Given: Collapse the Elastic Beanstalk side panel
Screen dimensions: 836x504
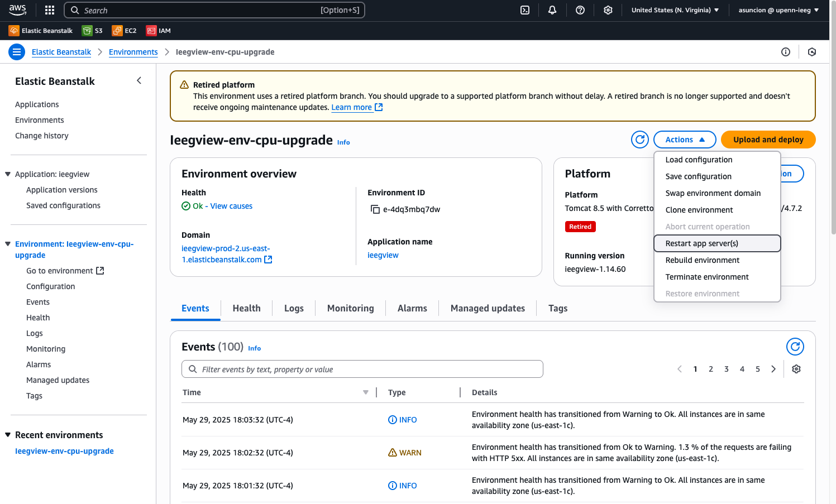Looking at the screenshot, I should (139, 81).
